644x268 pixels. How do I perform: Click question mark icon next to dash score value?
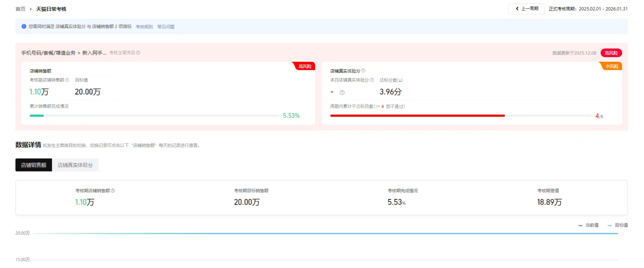(342, 92)
